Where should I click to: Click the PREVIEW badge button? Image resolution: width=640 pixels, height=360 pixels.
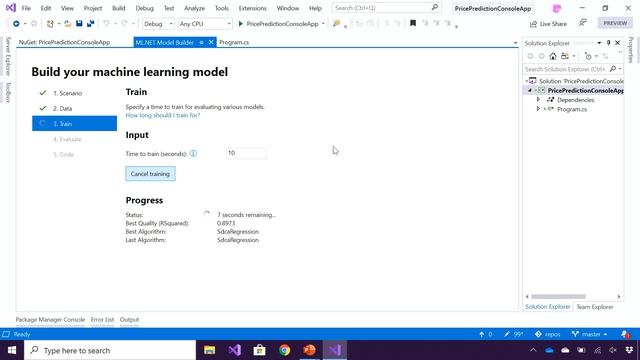(x=615, y=23)
